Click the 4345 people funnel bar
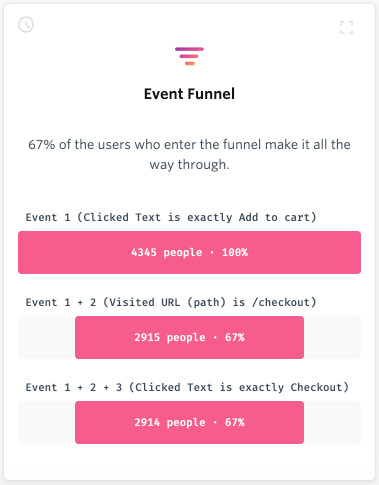 point(189,252)
